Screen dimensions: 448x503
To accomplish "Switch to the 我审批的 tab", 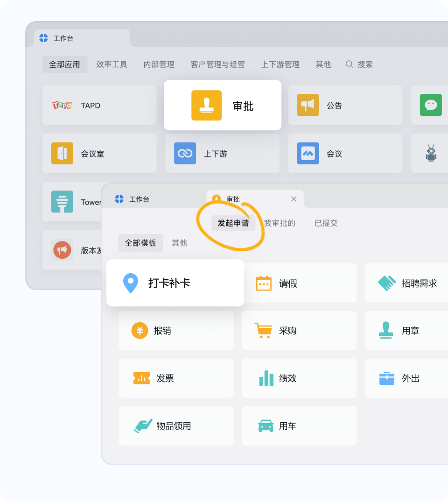I will coord(280,223).
